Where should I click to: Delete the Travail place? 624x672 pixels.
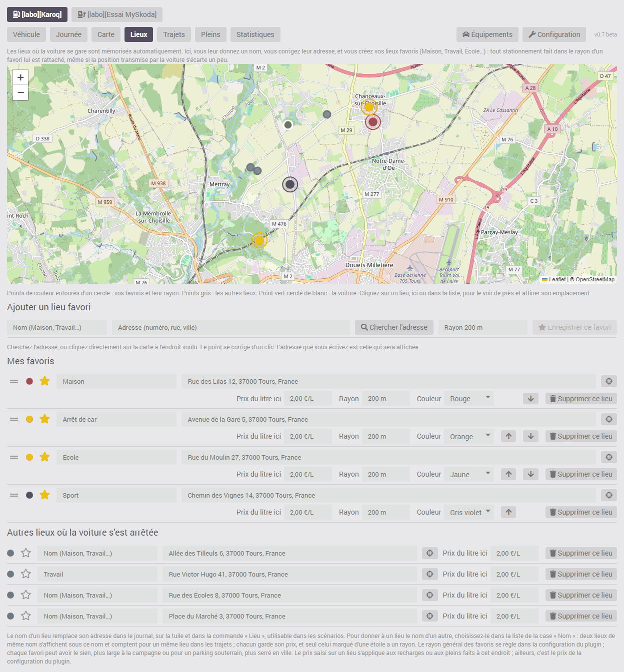[x=581, y=574]
